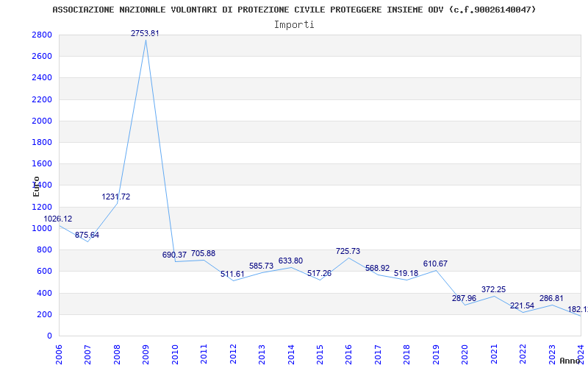
Task: Select the 400 y-axis tick label
Action: 44,293
